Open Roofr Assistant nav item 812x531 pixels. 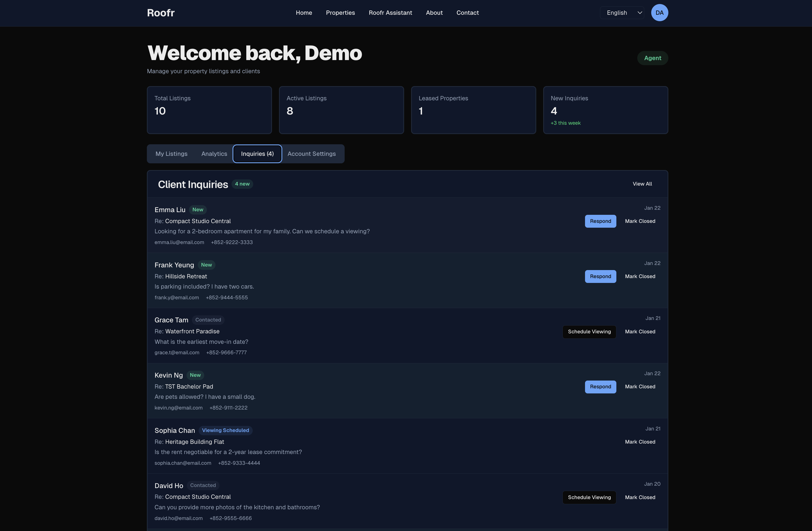390,13
